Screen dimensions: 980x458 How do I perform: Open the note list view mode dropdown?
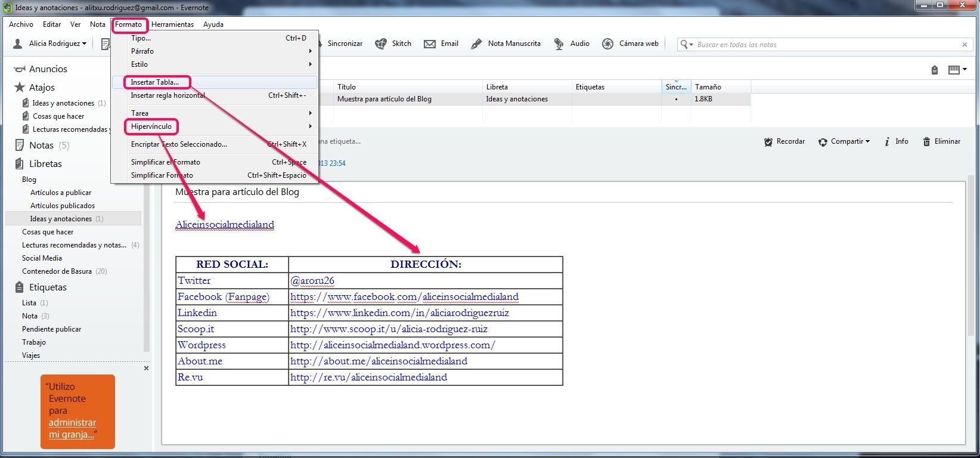[x=957, y=70]
